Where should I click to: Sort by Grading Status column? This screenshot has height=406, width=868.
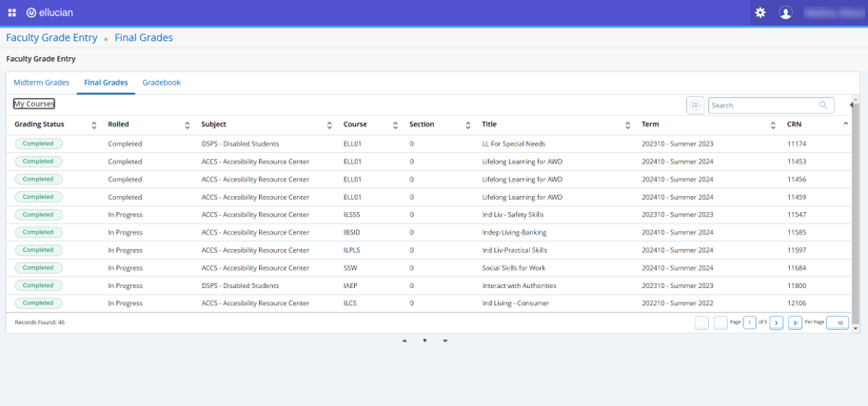coord(93,126)
